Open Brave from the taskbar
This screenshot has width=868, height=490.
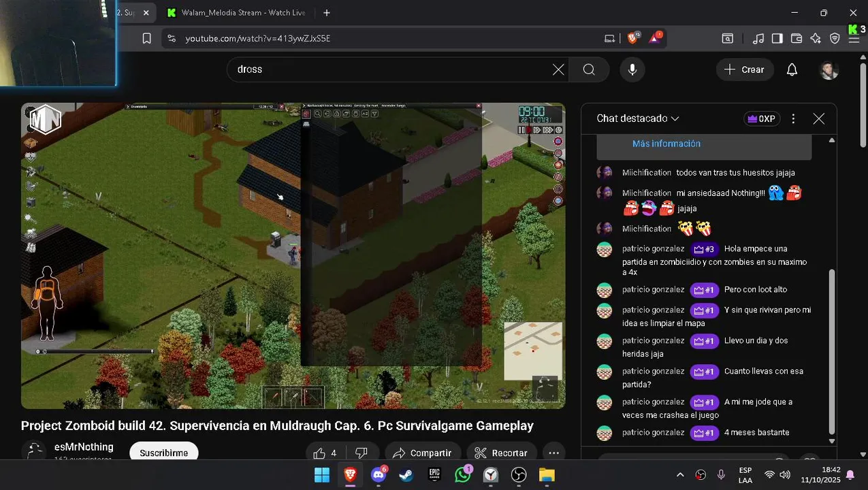[x=350, y=474]
